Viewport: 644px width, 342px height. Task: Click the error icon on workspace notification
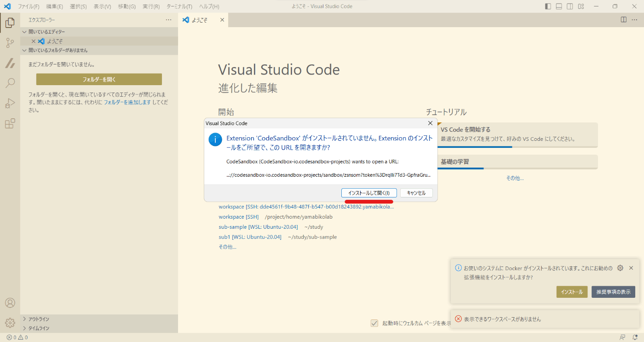[x=458, y=319]
